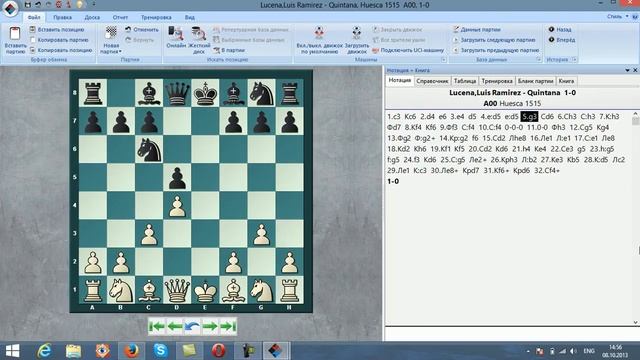Click the volume icon in system tray
Image resolution: width=640 pixels, height=360 pixels.
pyautogui.click(x=573, y=351)
